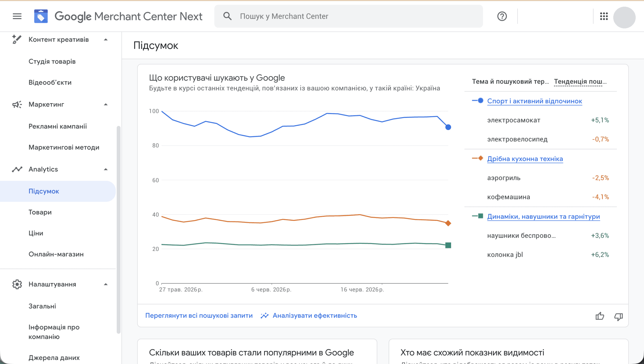The image size is (644, 364).
Task: Click the -4,1% trend value
Action: 600,197
